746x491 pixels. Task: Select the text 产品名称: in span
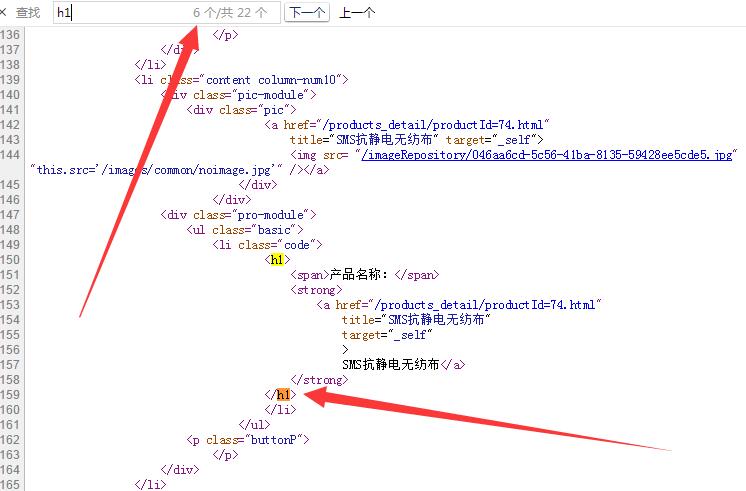pyautogui.click(x=359, y=275)
